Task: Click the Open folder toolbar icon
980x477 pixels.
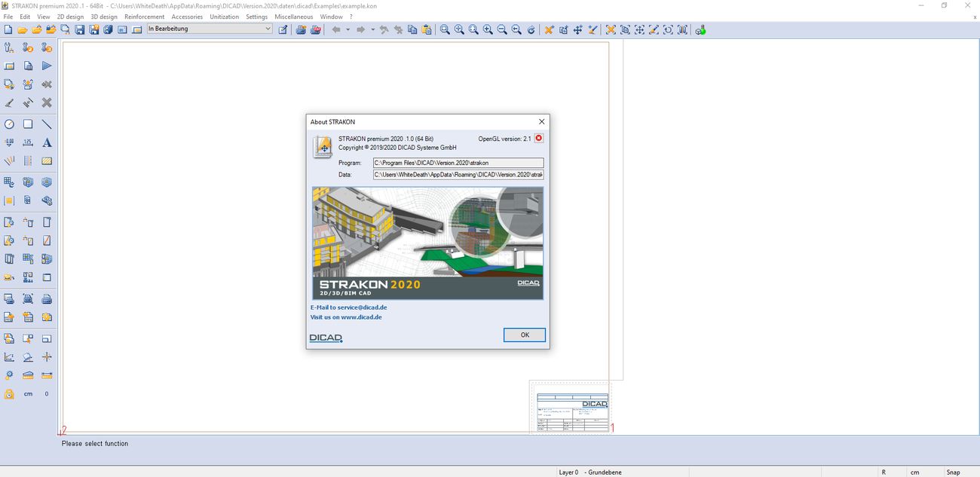Action: [x=23, y=29]
